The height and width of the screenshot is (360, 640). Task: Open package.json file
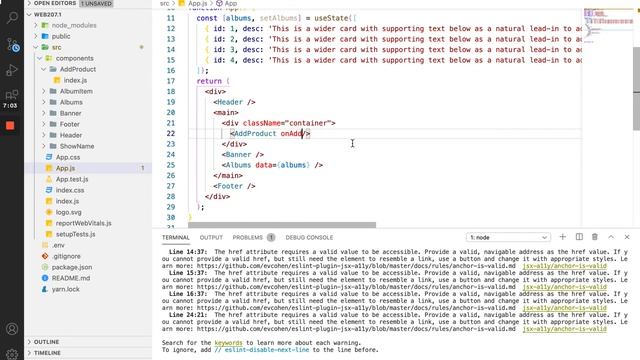(71, 267)
